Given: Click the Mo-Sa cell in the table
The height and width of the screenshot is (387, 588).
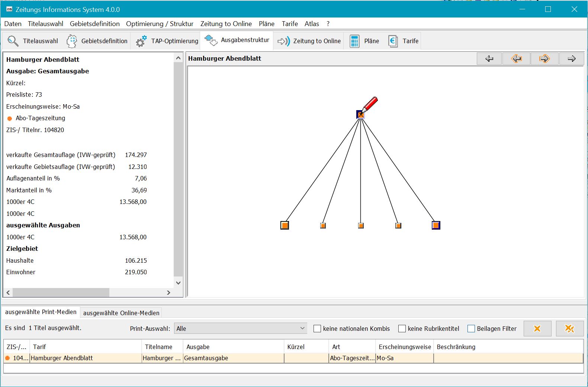Looking at the screenshot, I should click(405, 358).
